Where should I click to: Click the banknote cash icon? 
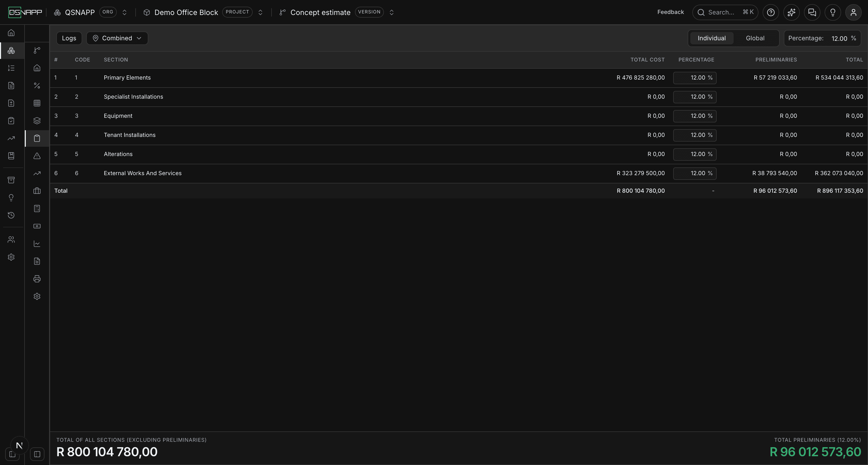point(37,226)
